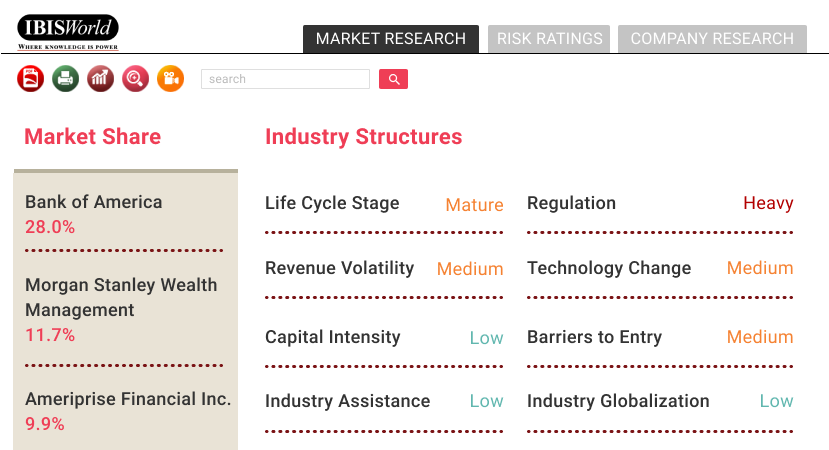Click the orange video camera icon
The image size is (829, 450).
170,78
